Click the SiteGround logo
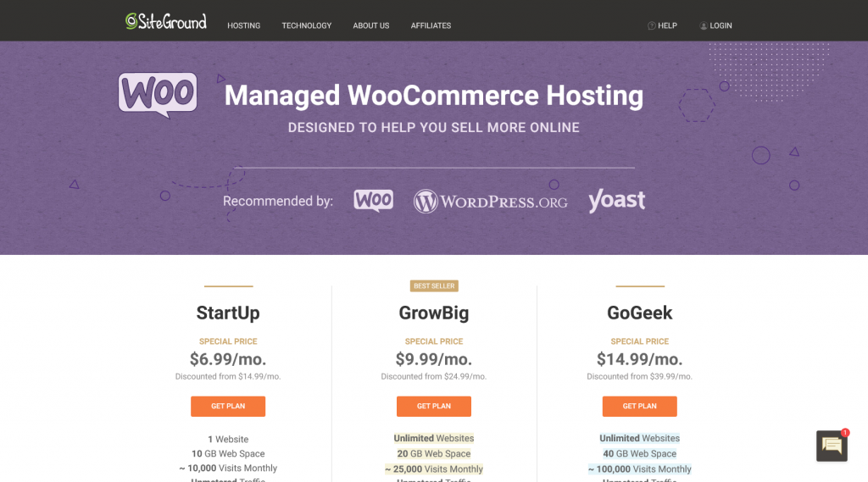 pyautogui.click(x=165, y=21)
